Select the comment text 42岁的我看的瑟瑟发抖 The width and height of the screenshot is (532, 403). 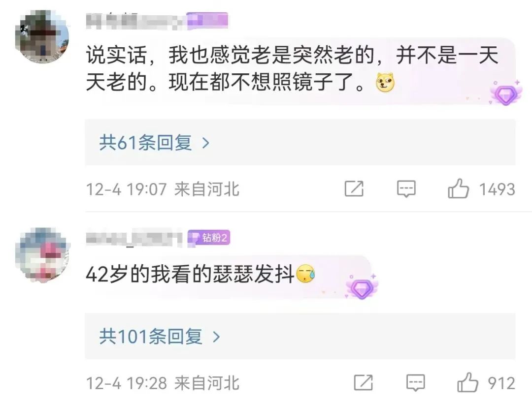190,274
